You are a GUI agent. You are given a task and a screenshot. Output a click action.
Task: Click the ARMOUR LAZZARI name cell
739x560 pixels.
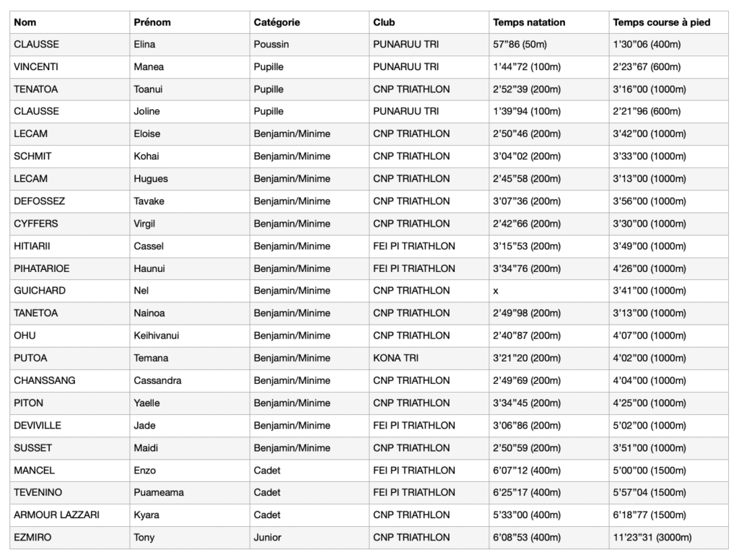(x=70, y=515)
